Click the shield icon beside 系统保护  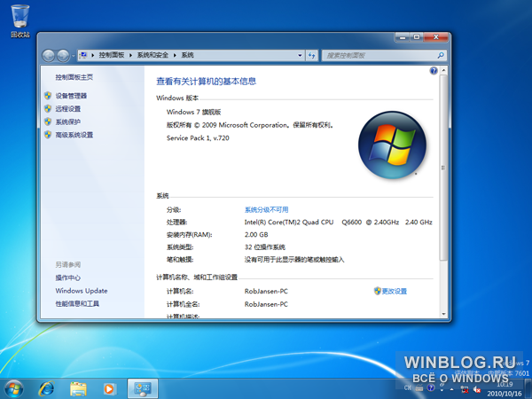pos(48,121)
